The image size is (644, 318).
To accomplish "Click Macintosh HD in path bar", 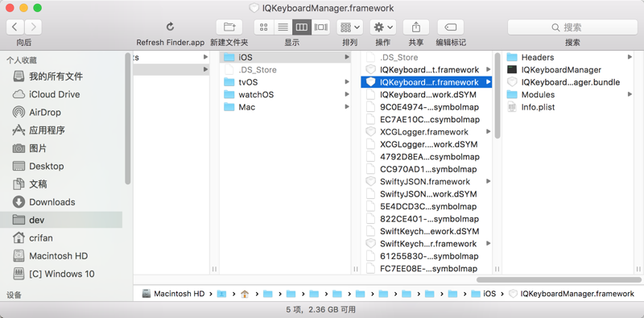I will pyautogui.click(x=173, y=294).
